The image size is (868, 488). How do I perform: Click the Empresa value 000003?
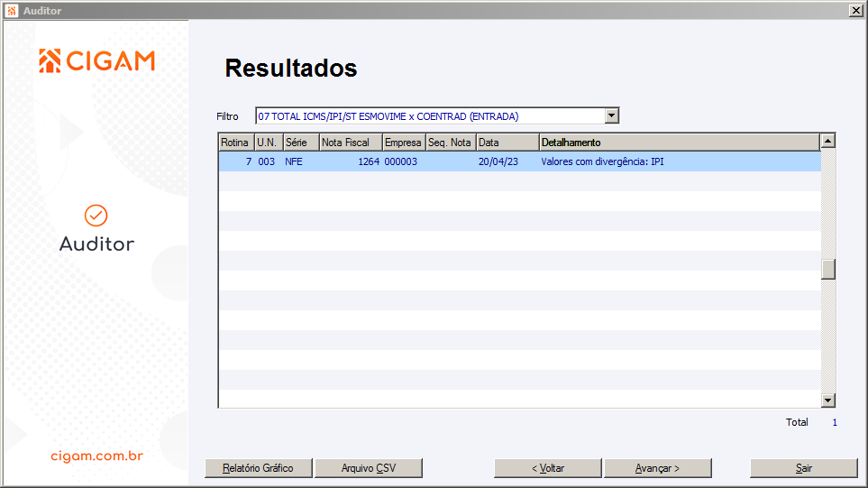[401, 161]
